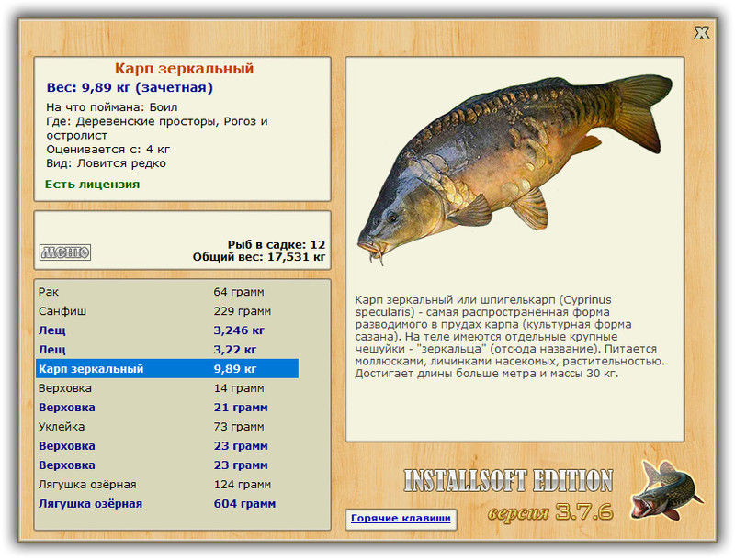Select Верховка 21 грамм entry

point(167,408)
